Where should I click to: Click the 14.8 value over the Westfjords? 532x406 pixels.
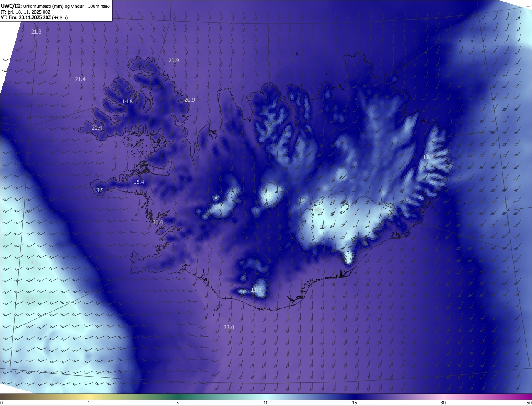click(x=127, y=102)
